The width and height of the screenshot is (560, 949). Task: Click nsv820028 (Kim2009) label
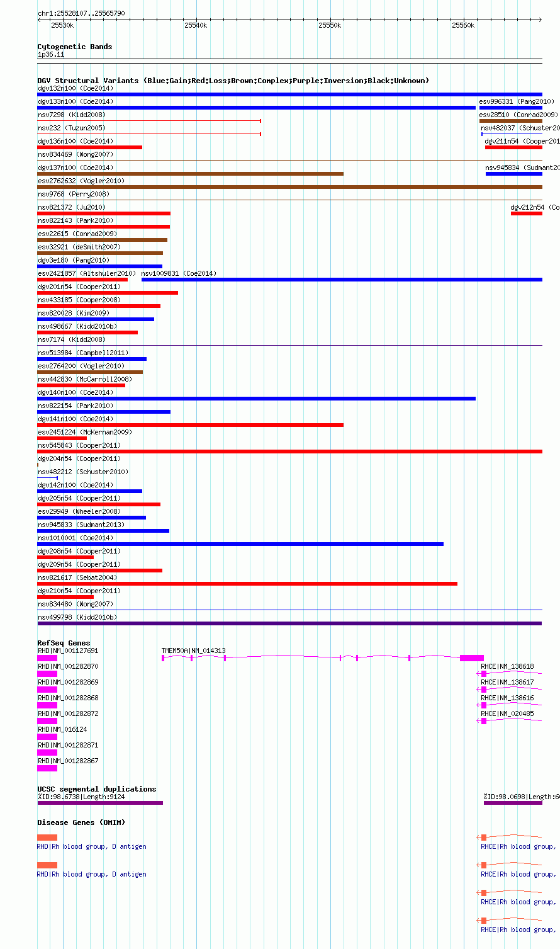pos(74,314)
